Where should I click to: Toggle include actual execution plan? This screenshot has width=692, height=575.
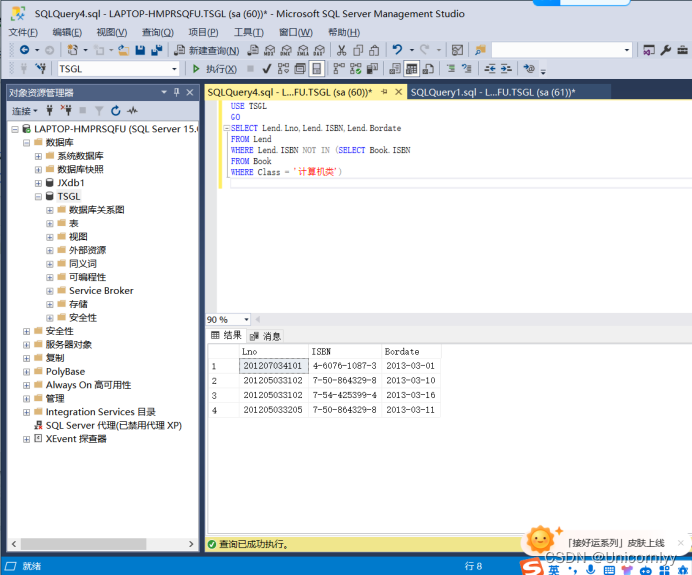339,69
